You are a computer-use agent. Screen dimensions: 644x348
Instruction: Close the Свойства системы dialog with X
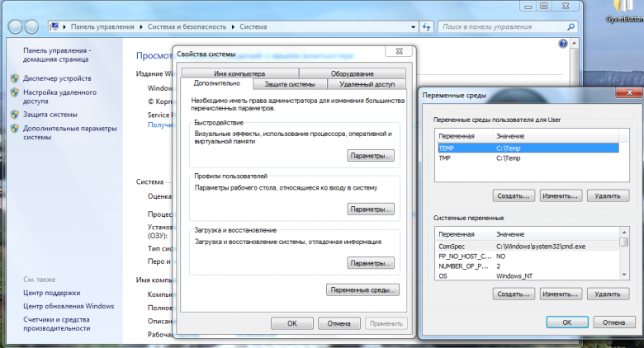tap(399, 51)
